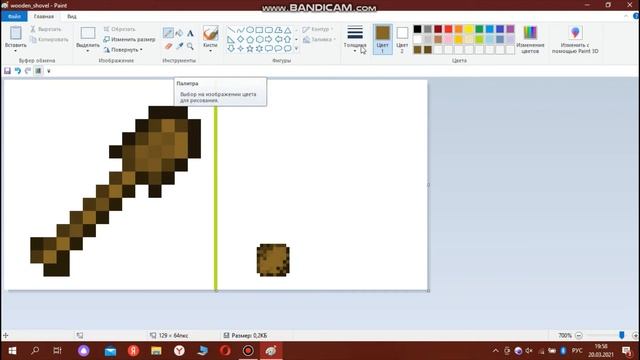Pick the green color swatch
640x360 pixels.
[x=479, y=29]
